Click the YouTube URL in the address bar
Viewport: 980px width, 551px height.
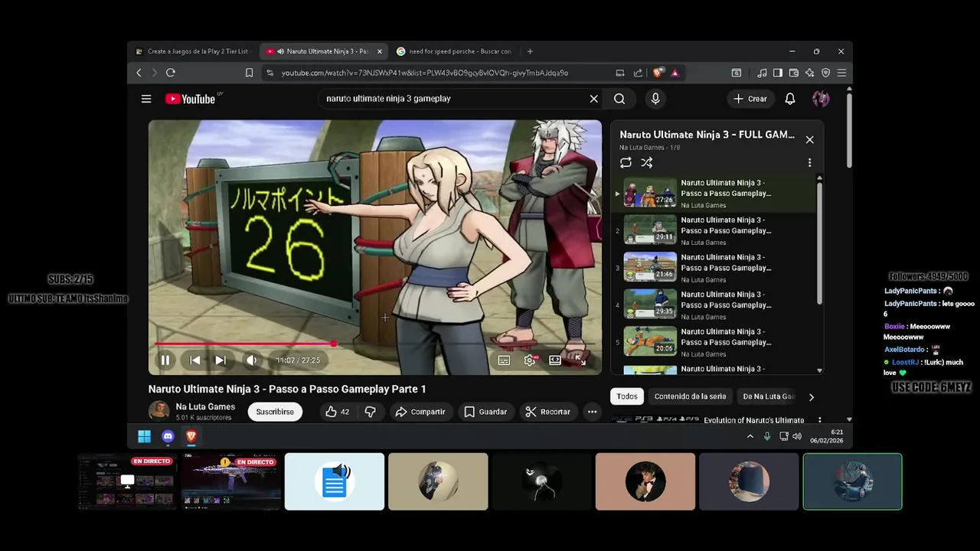tap(425, 73)
